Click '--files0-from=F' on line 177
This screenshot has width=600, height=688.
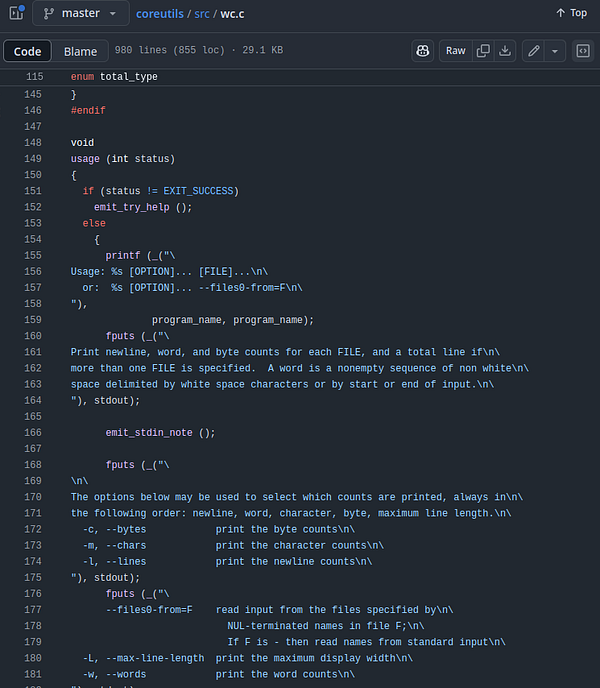(149, 610)
